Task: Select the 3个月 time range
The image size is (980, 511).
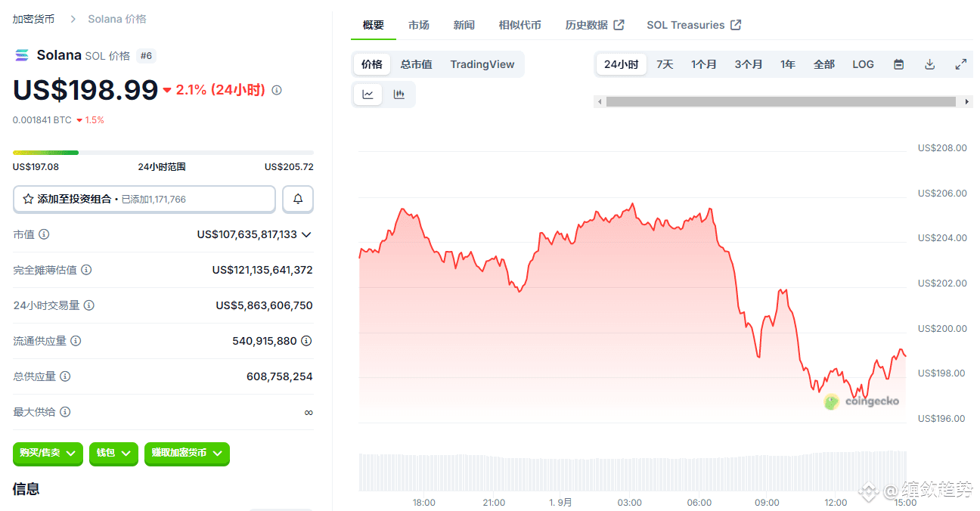Action: (x=749, y=64)
